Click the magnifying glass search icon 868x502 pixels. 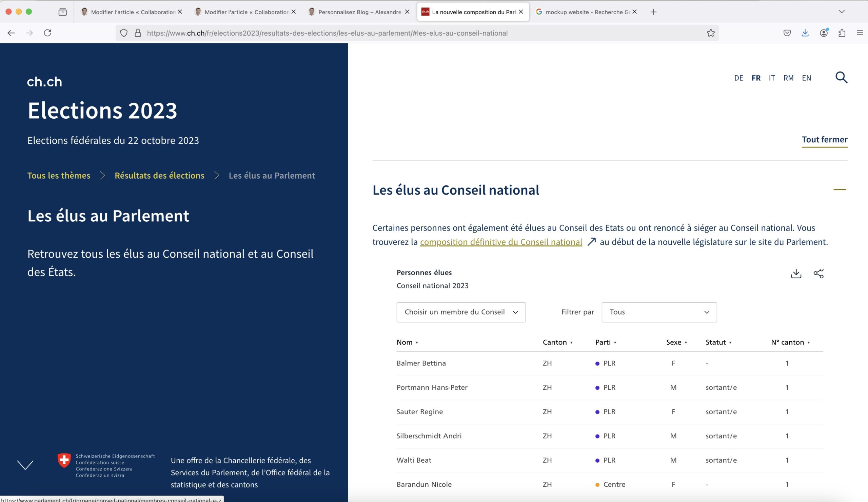click(841, 78)
